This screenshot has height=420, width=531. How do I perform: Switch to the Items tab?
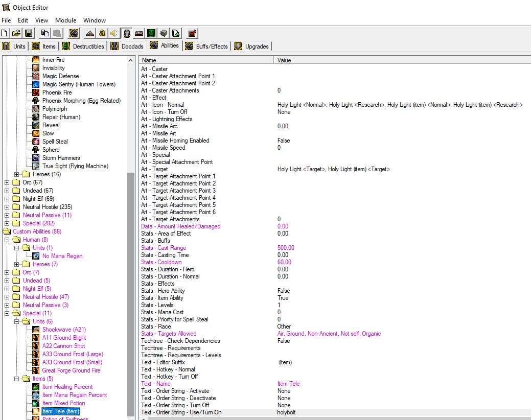click(x=44, y=46)
